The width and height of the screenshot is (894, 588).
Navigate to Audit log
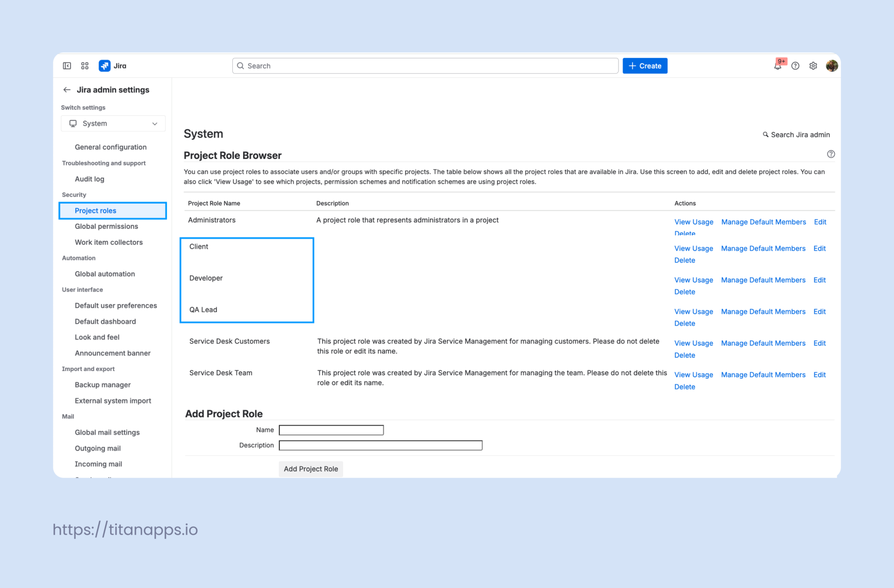coord(89,179)
